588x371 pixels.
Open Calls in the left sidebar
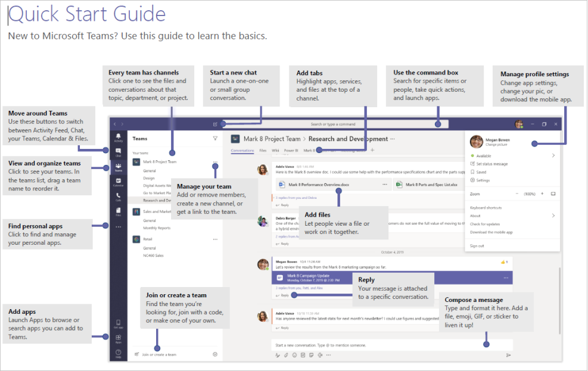(x=118, y=196)
